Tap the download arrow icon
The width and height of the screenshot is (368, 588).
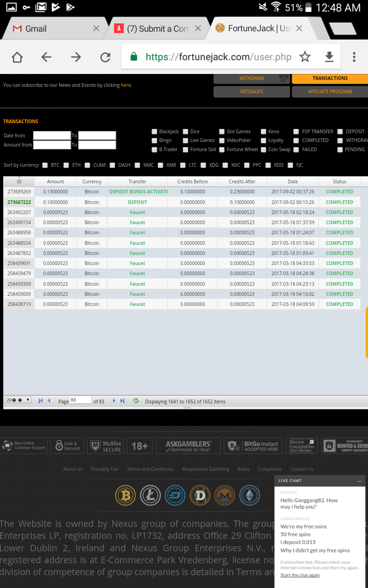pyautogui.click(x=329, y=57)
